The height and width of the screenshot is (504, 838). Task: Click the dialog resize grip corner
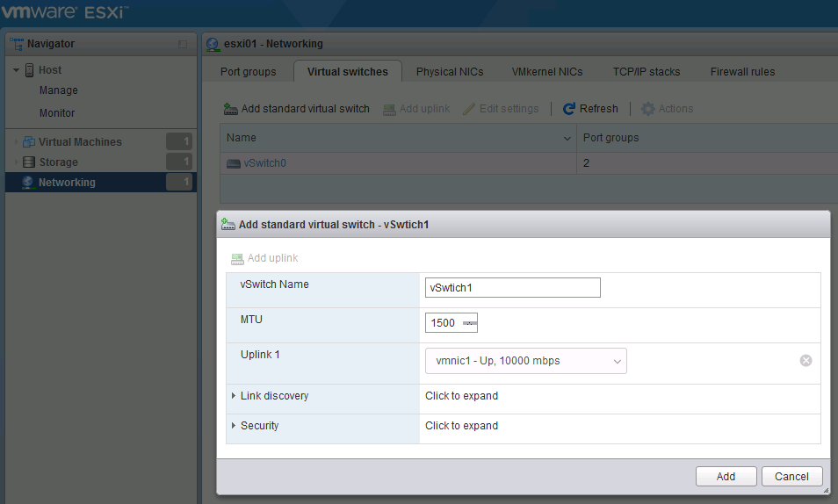click(x=827, y=490)
